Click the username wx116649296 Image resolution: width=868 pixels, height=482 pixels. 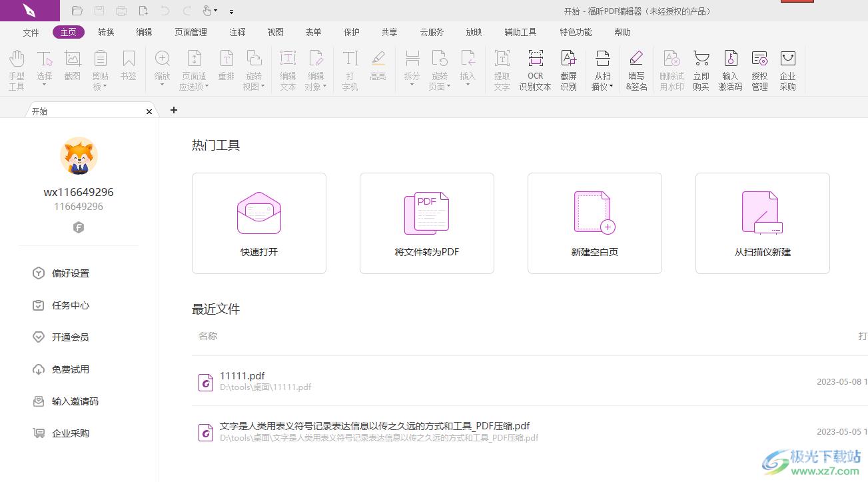79,192
